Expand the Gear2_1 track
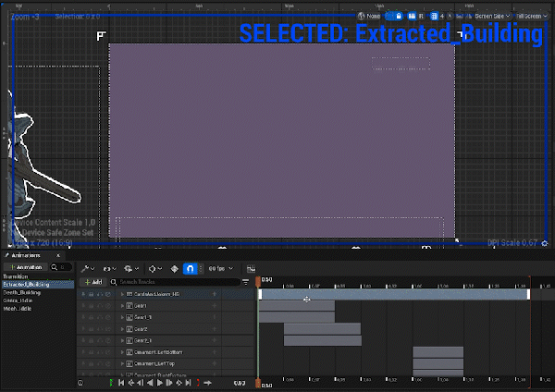Image resolution: width=555 pixels, height=392 pixels. tap(122, 340)
